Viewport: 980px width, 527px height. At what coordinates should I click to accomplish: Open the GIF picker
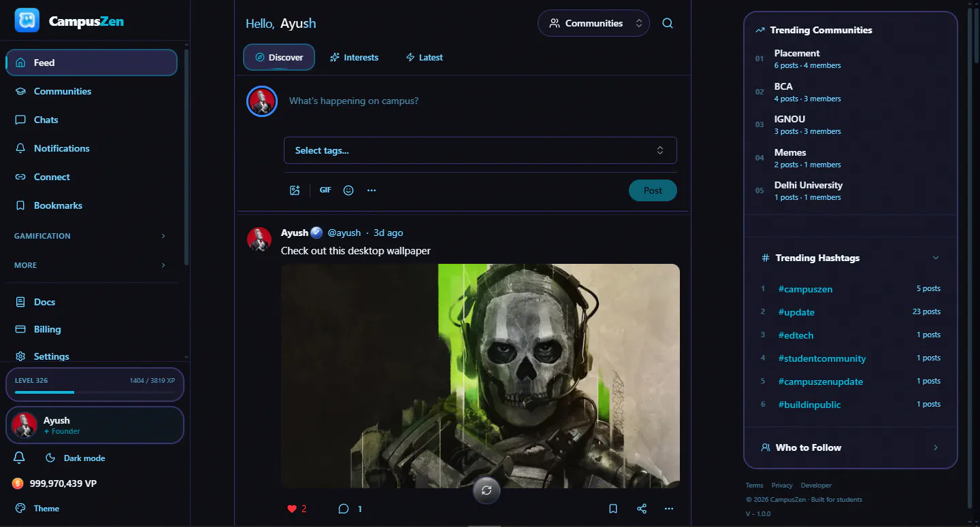click(325, 190)
